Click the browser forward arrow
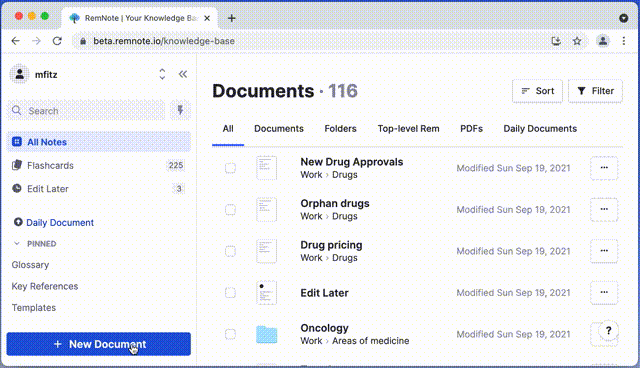The image size is (640, 368). (x=36, y=41)
